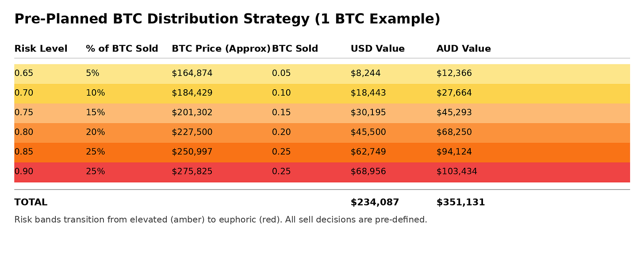
Task: Select the 0.85 risk level cell
Action: (x=24, y=152)
